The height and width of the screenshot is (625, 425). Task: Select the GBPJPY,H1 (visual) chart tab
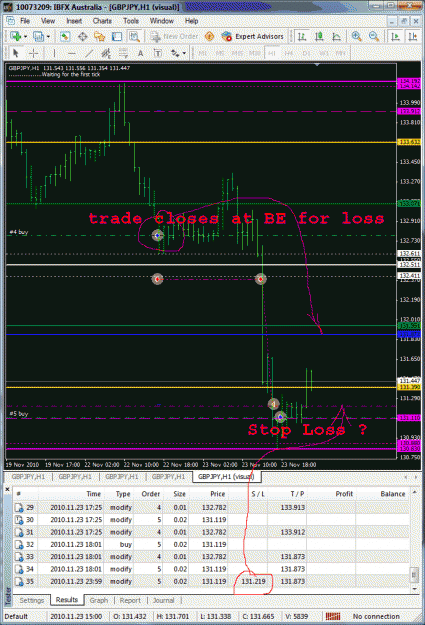pyautogui.click(x=226, y=476)
